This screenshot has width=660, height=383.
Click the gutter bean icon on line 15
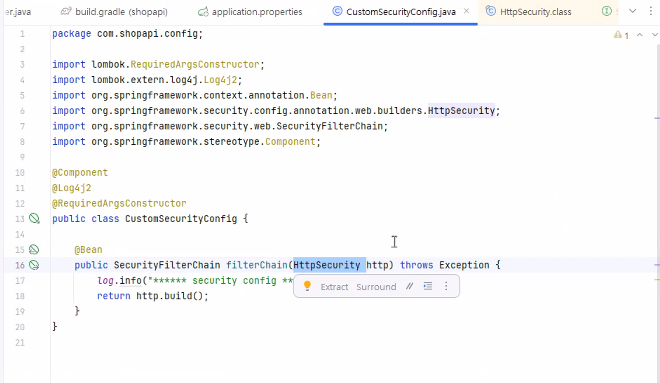[x=34, y=250]
